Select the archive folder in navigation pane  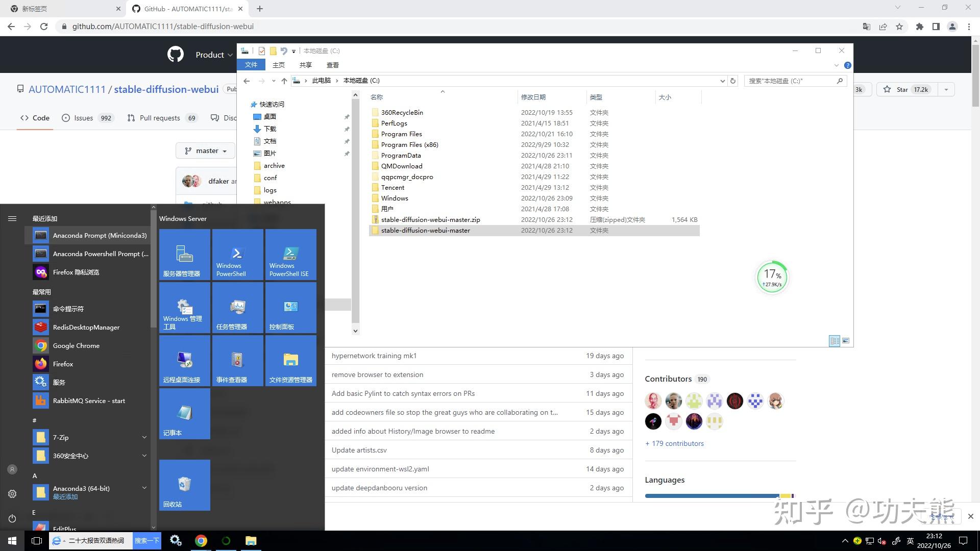(274, 165)
